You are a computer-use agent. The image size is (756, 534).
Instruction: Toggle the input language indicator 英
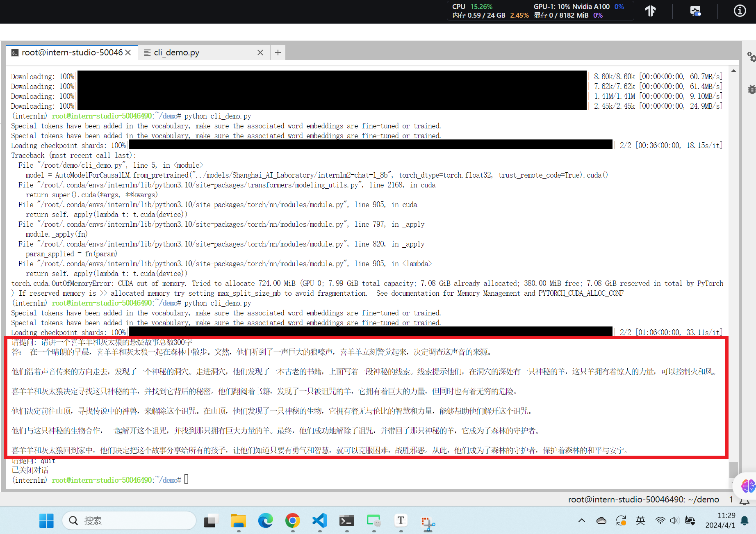[x=640, y=521]
